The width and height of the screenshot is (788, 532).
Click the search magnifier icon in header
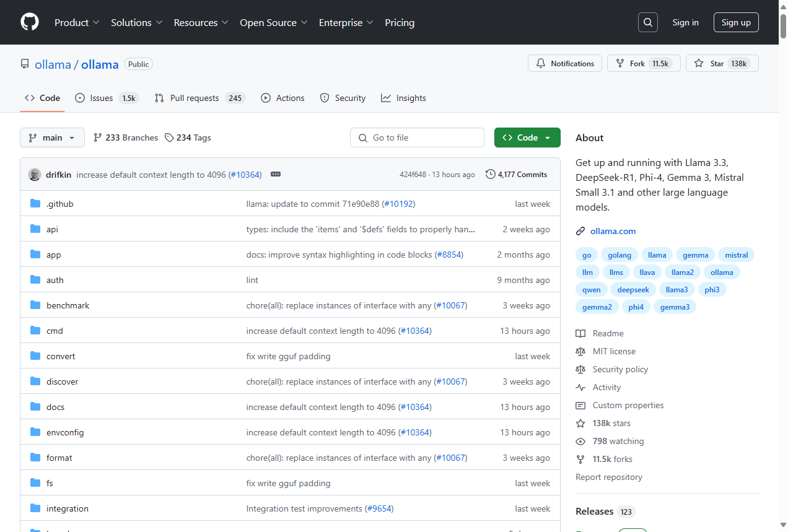(647, 22)
